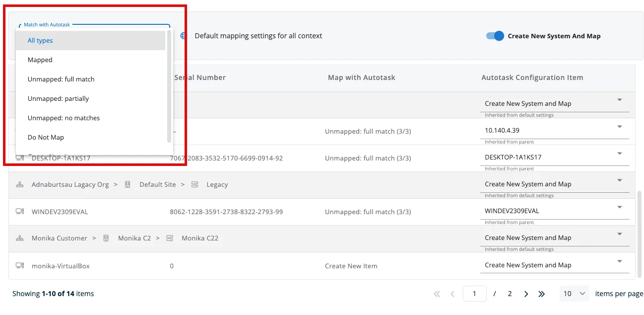Click the organization icon beside Adnaburtsau Legacy Org
Image resolution: width=644 pixels, height=315 pixels.
pyautogui.click(x=20, y=184)
